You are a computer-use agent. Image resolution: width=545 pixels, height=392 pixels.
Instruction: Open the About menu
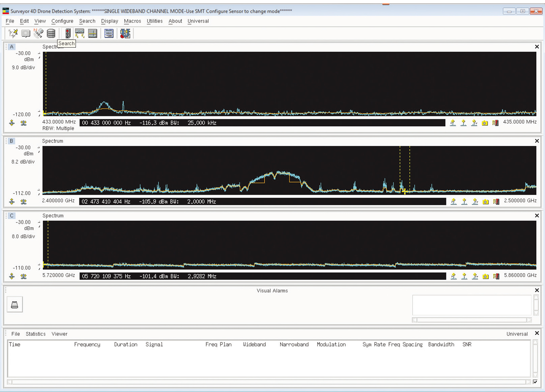click(x=175, y=21)
